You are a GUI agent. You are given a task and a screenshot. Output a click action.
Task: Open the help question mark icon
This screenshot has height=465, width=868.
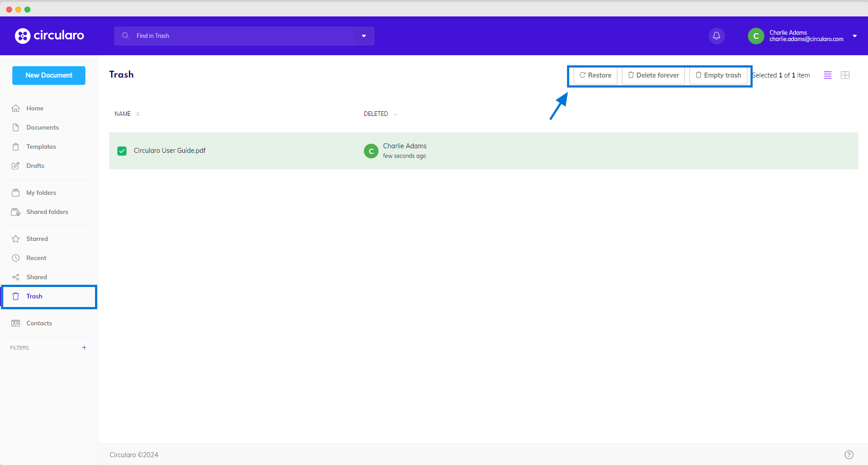848,455
